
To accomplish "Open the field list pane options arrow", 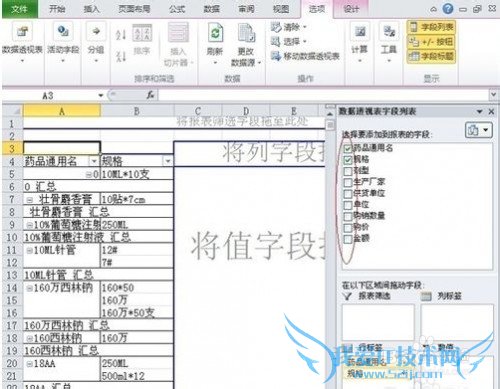I will (480, 112).
